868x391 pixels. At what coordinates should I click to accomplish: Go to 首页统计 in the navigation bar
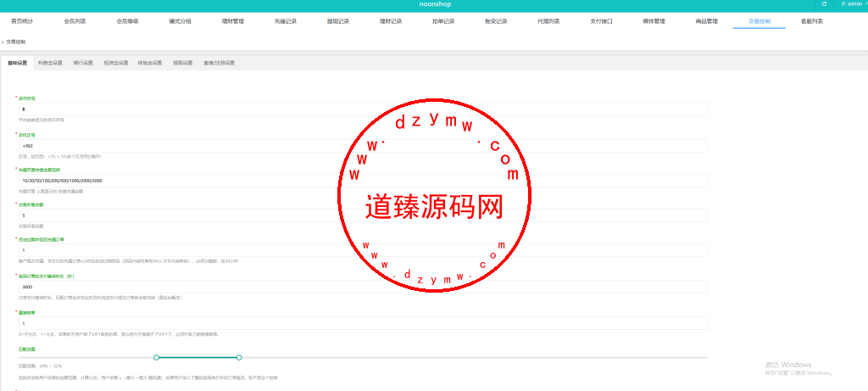(22, 21)
